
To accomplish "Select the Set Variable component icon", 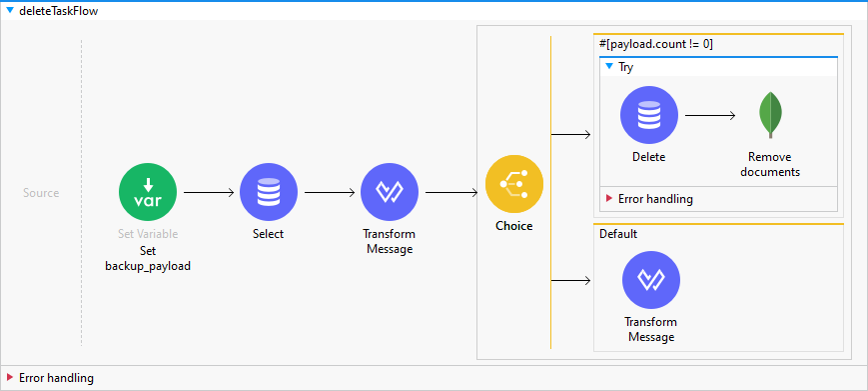I will [x=148, y=192].
